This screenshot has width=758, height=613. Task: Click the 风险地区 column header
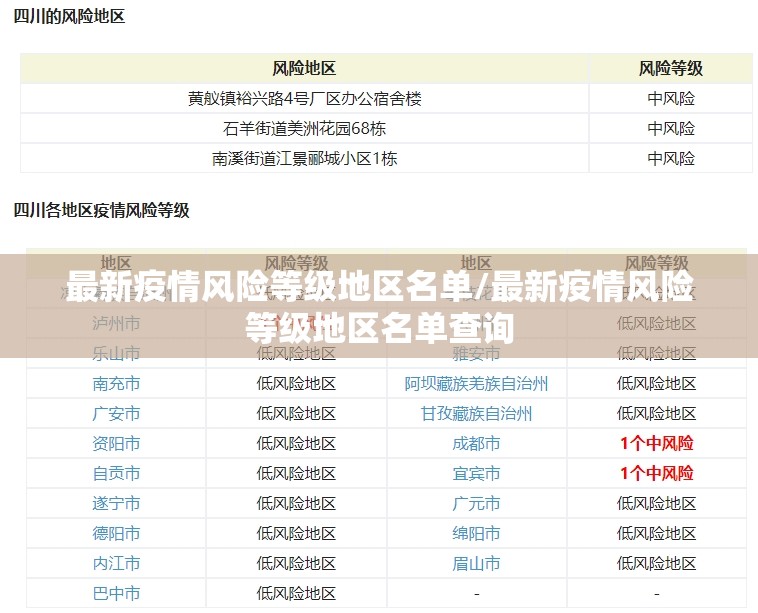[x=304, y=68]
